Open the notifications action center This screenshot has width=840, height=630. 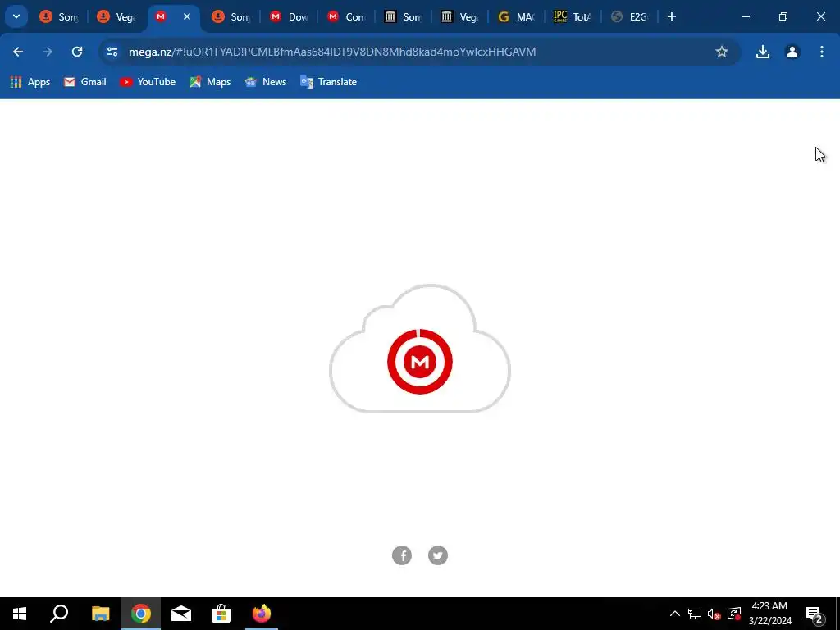[x=815, y=614]
